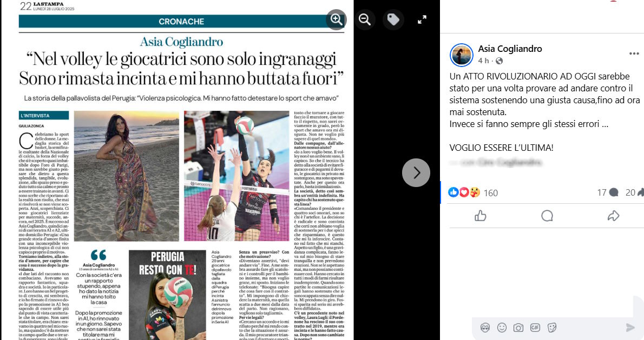The image size is (644, 340).
Task: Open Asia Cogliandro's profile name link
Action: tap(510, 49)
